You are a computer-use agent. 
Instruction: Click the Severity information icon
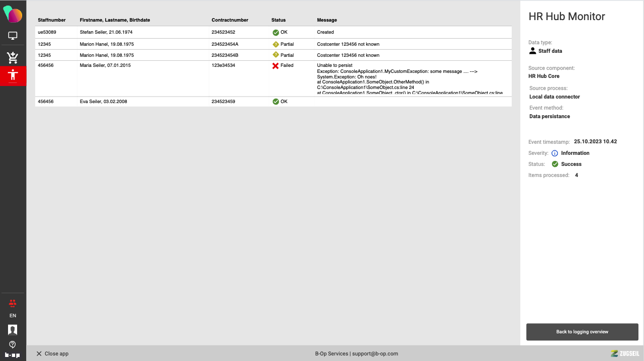click(554, 153)
